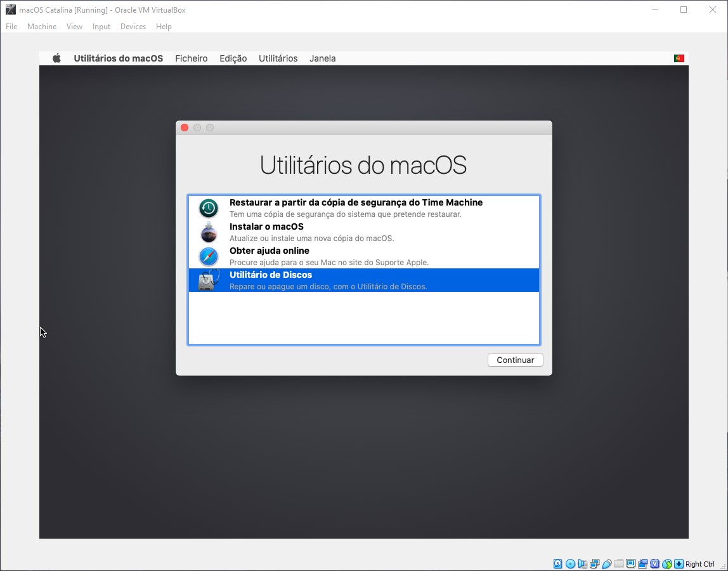
Task: Open the Janela menu
Action: 323,58
